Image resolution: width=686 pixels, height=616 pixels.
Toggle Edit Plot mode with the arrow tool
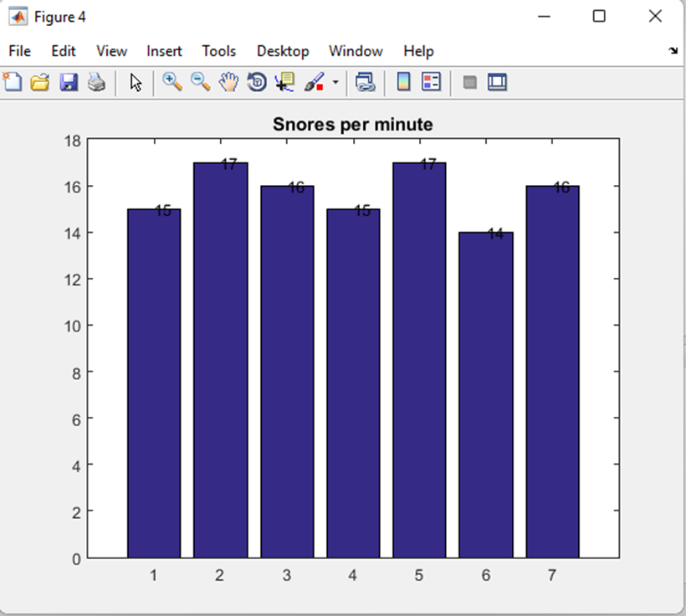(x=136, y=81)
